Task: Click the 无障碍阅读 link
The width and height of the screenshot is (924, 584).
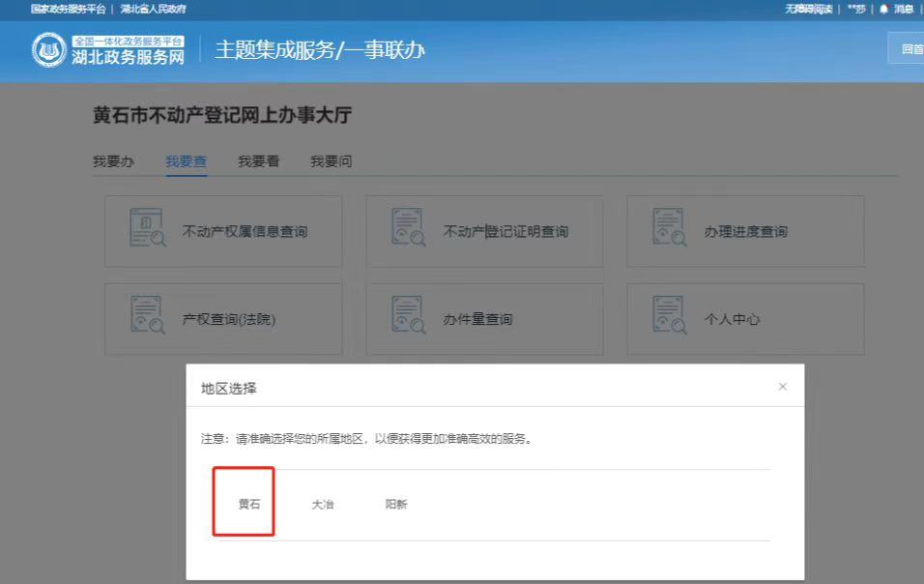Action: click(808, 9)
